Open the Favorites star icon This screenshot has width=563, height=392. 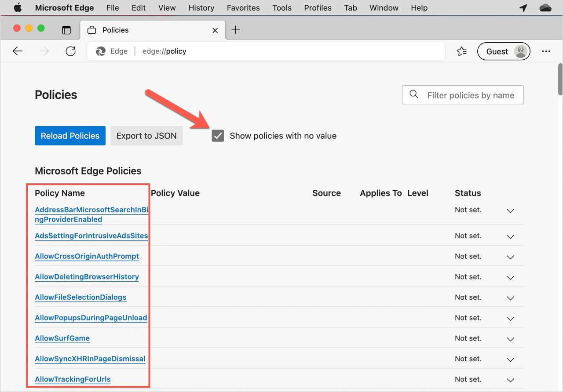click(461, 51)
